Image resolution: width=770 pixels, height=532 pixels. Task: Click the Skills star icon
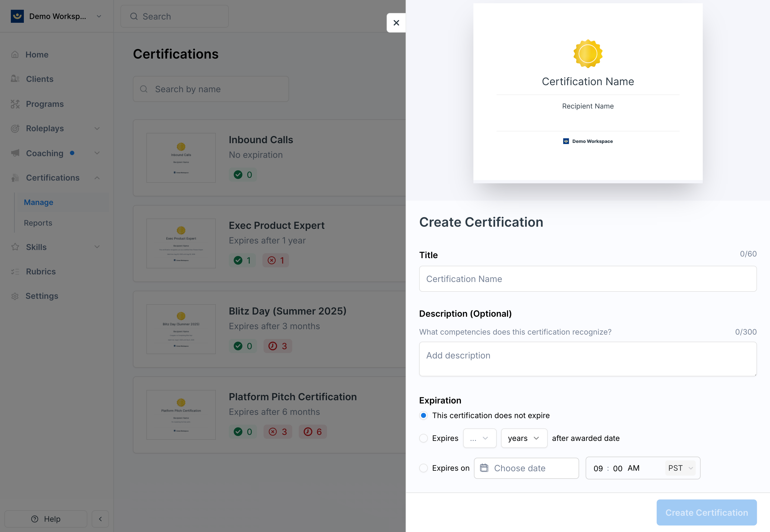point(15,247)
